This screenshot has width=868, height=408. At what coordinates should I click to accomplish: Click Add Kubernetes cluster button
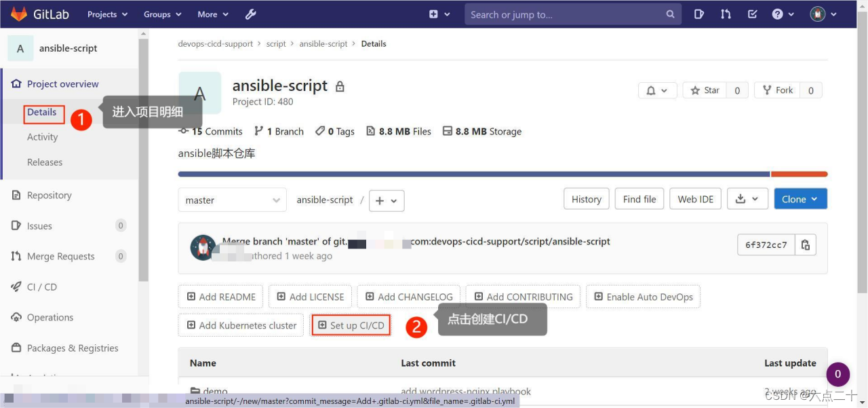(241, 325)
